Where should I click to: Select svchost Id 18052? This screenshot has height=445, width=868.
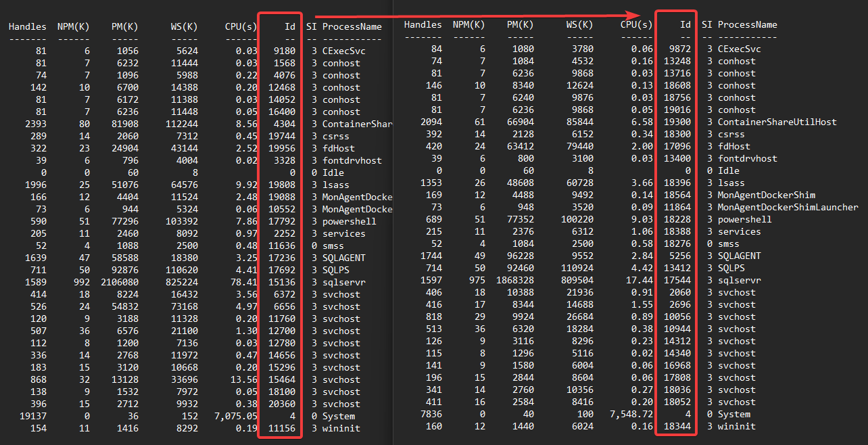click(677, 402)
